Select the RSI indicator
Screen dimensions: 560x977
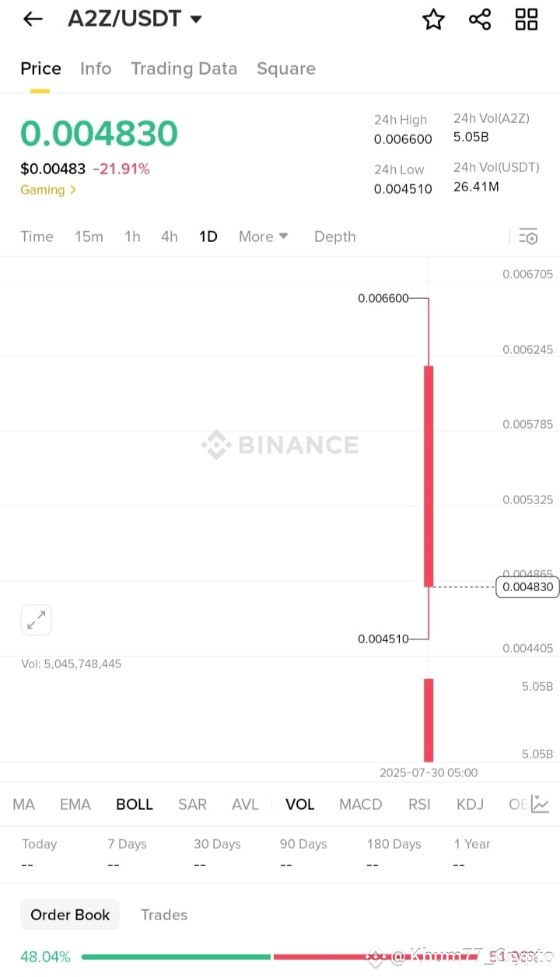[419, 804]
